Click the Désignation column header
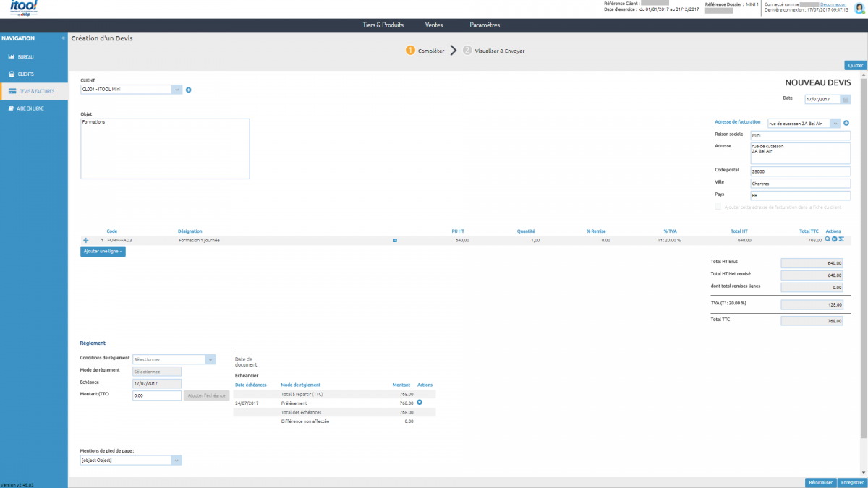This screenshot has width=868, height=488. point(190,231)
